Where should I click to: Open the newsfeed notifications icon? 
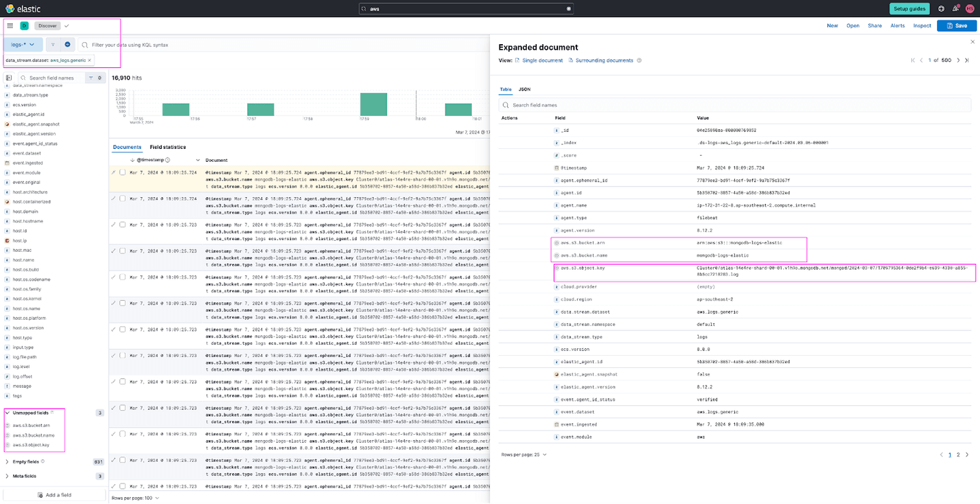[x=955, y=9]
